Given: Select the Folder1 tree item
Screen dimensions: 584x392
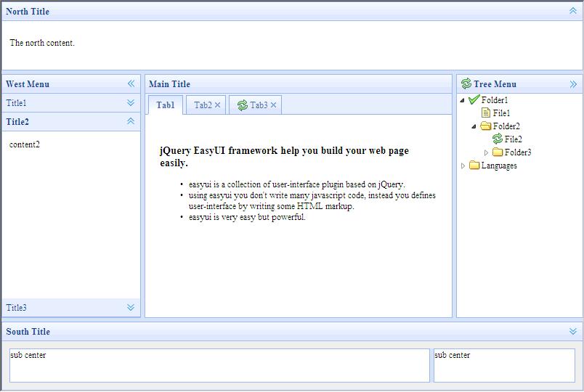Looking at the screenshot, I should coord(495,100).
